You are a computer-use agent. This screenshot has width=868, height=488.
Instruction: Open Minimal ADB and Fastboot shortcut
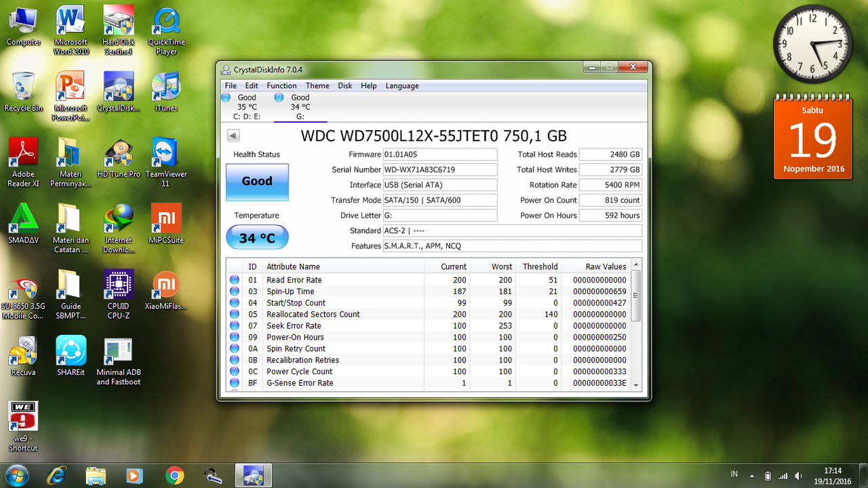tap(119, 361)
